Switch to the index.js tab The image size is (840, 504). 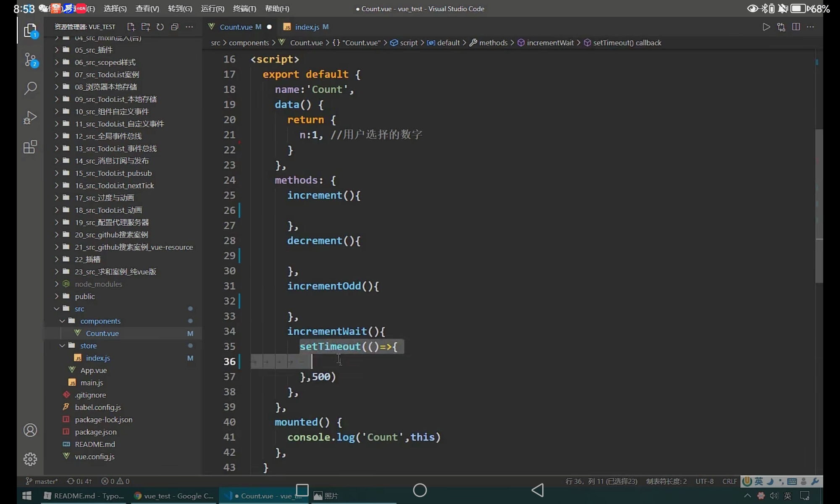coord(307,27)
